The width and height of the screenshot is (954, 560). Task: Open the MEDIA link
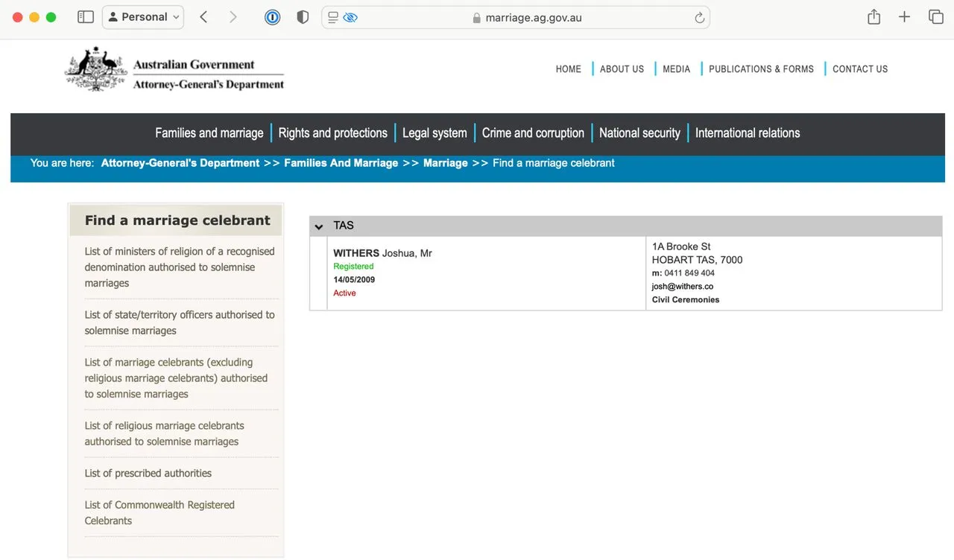(676, 69)
